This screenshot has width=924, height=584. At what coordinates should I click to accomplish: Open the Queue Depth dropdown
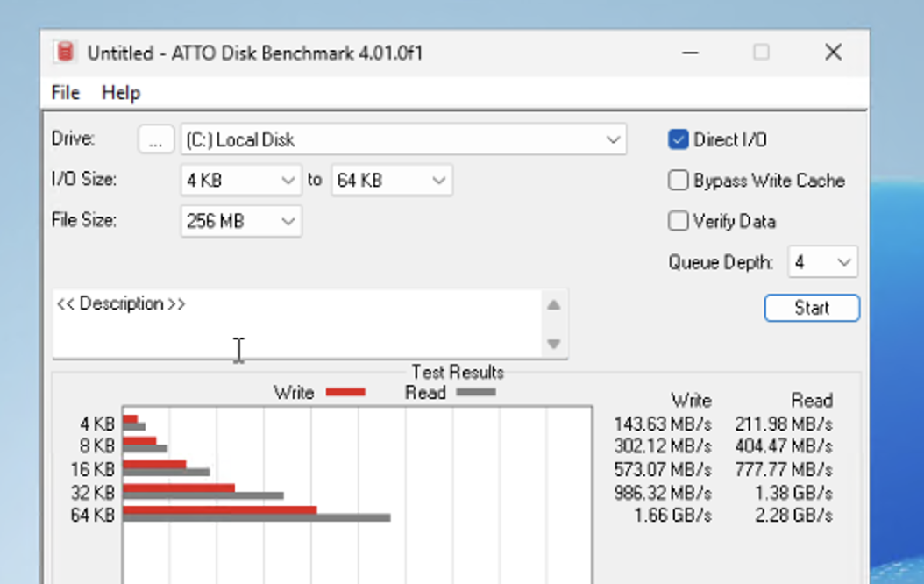pyautogui.click(x=822, y=261)
